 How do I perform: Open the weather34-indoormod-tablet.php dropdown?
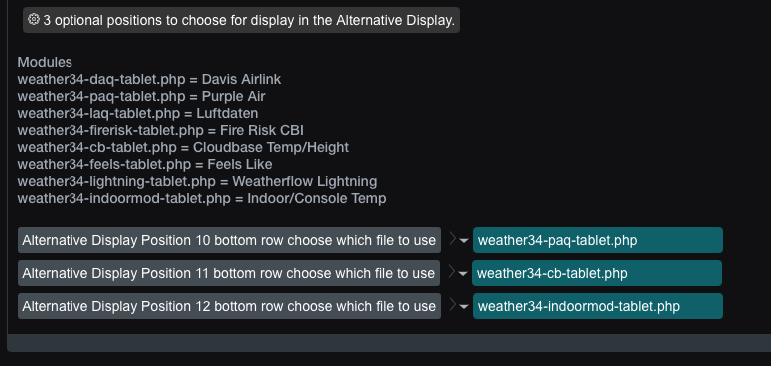(597, 306)
